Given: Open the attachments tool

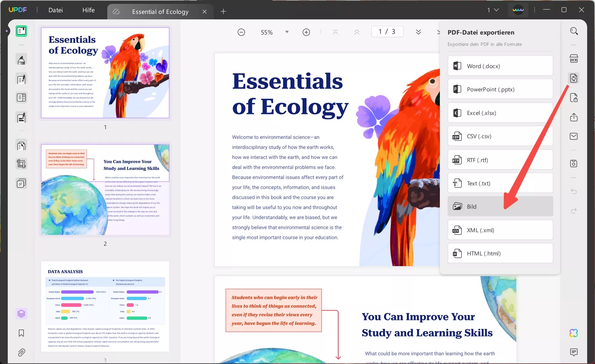Looking at the screenshot, I should [21, 352].
